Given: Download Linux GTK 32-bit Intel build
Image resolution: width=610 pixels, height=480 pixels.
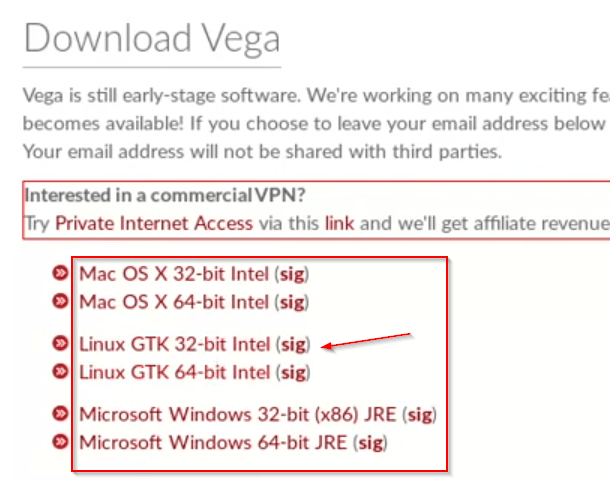Looking at the screenshot, I should [x=175, y=344].
